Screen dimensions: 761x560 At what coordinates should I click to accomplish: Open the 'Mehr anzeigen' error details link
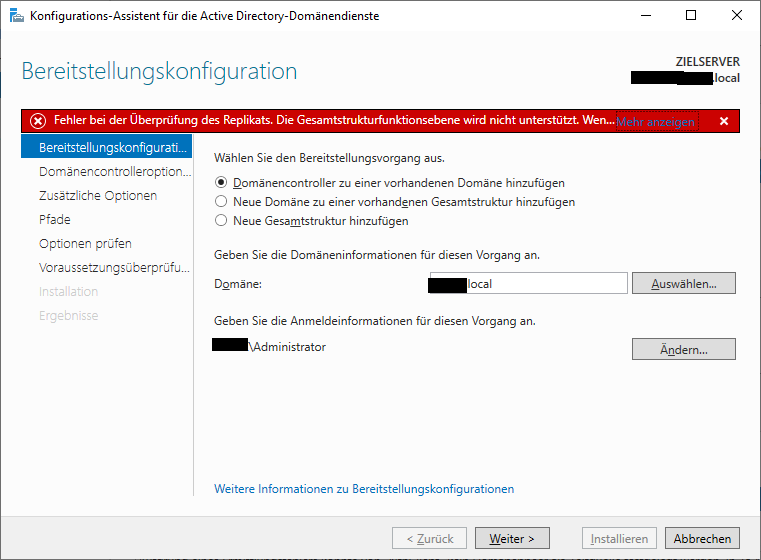pos(656,121)
